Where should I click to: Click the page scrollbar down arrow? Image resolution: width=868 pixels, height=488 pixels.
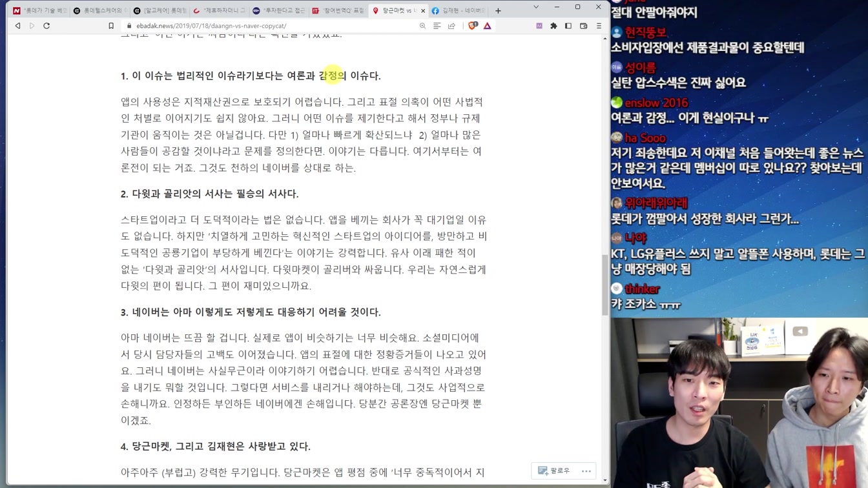tap(605, 480)
